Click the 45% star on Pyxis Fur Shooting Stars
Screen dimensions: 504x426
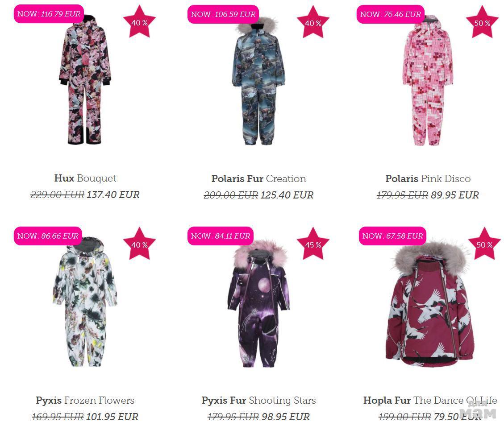(x=313, y=244)
